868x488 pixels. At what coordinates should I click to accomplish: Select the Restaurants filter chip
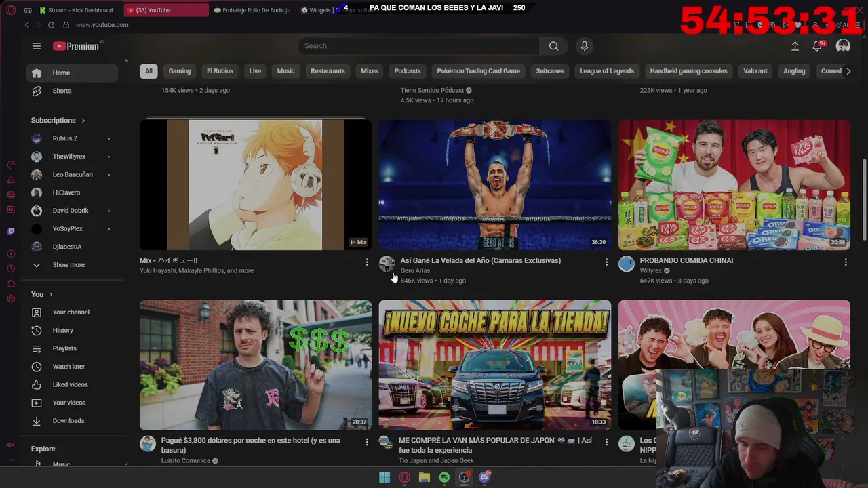328,71
